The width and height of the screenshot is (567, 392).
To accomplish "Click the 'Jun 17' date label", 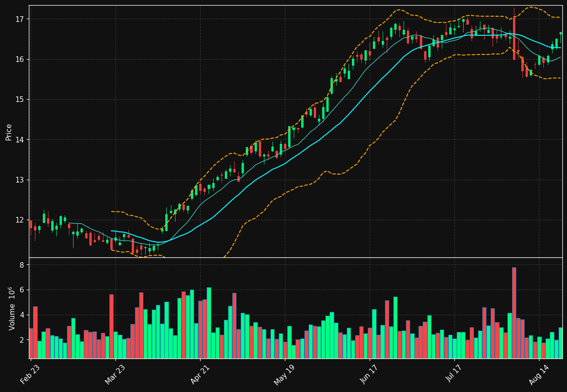I will pos(369,375).
